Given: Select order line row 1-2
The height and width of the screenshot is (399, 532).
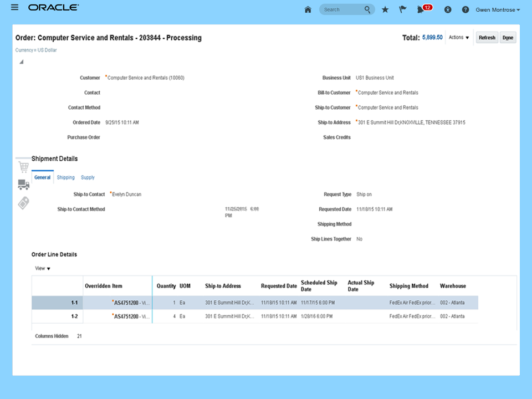Looking at the screenshot, I should [x=255, y=316].
